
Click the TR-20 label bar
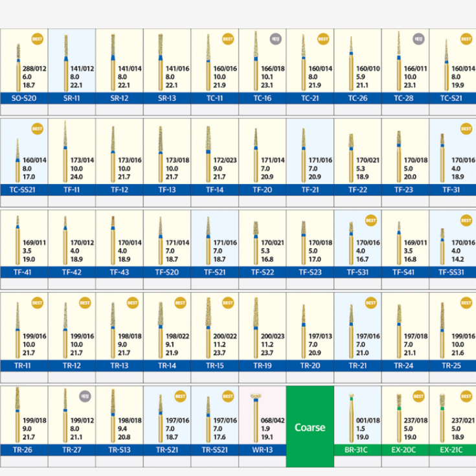(x=310, y=365)
